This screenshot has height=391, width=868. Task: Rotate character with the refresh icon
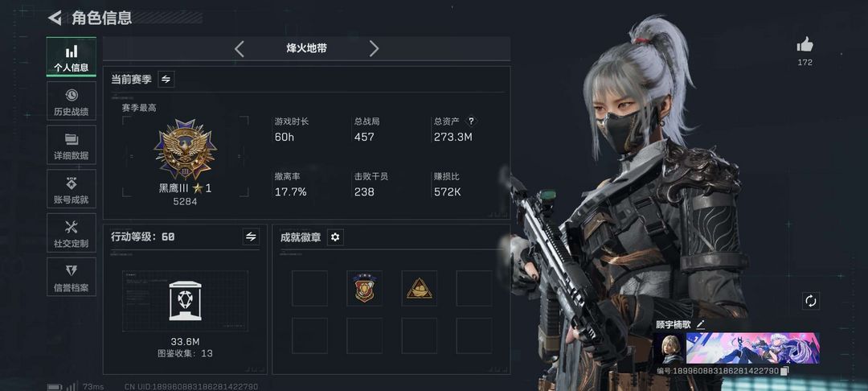[810, 301]
